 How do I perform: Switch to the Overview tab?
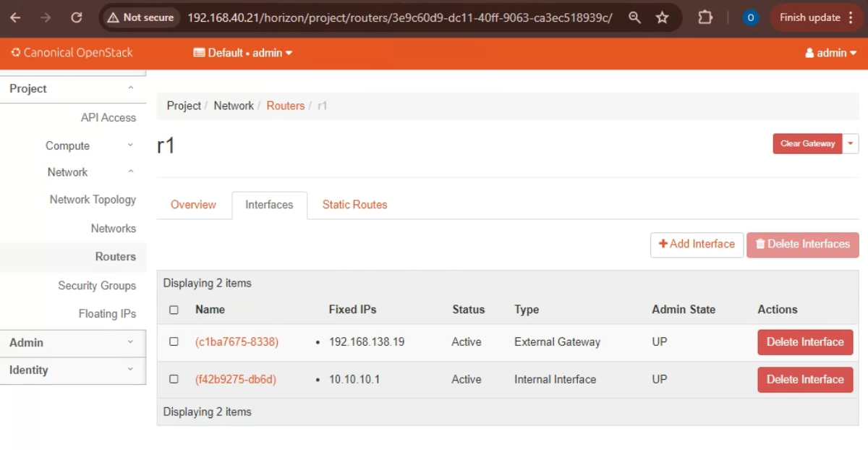pos(193,205)
